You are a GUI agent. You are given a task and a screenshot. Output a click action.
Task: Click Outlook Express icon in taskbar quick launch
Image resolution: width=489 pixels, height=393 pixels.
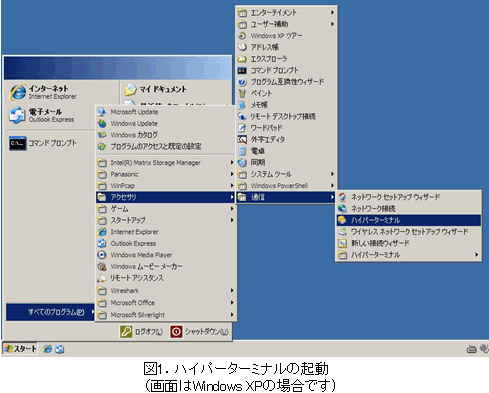(60, 349)
